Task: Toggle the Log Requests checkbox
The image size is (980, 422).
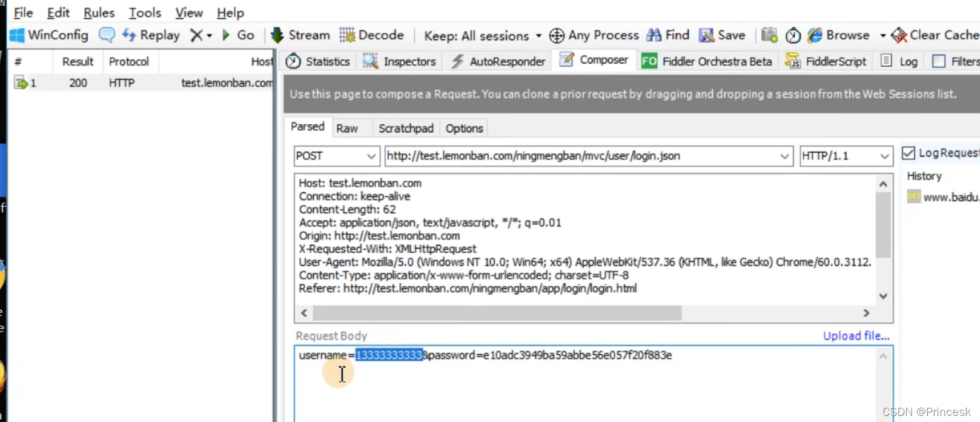Action: point(909,153)
